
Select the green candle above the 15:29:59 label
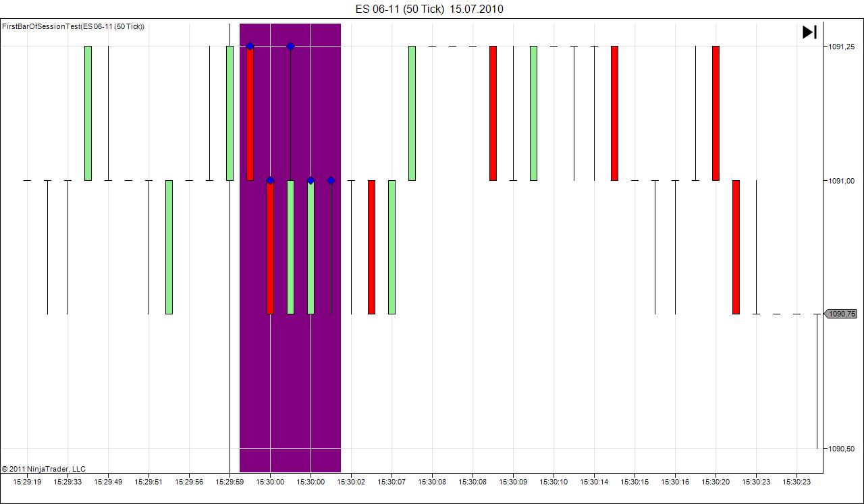(x=230, y=113)
